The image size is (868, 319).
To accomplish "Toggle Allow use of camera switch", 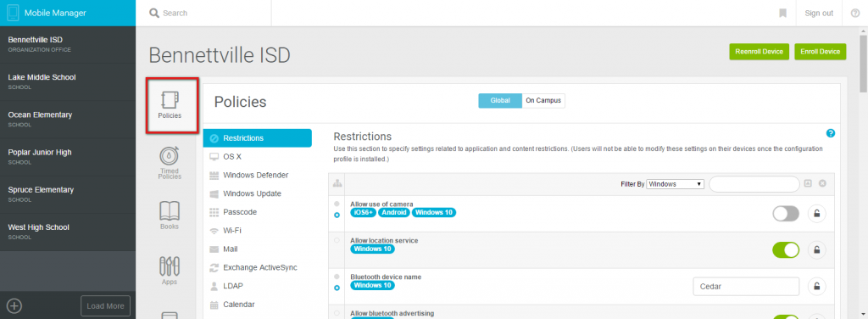I will point(786,214).
